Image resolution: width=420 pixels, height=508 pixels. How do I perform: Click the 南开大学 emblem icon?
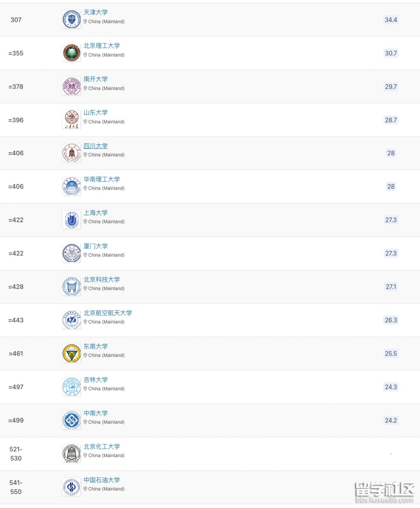click(72, 86)
